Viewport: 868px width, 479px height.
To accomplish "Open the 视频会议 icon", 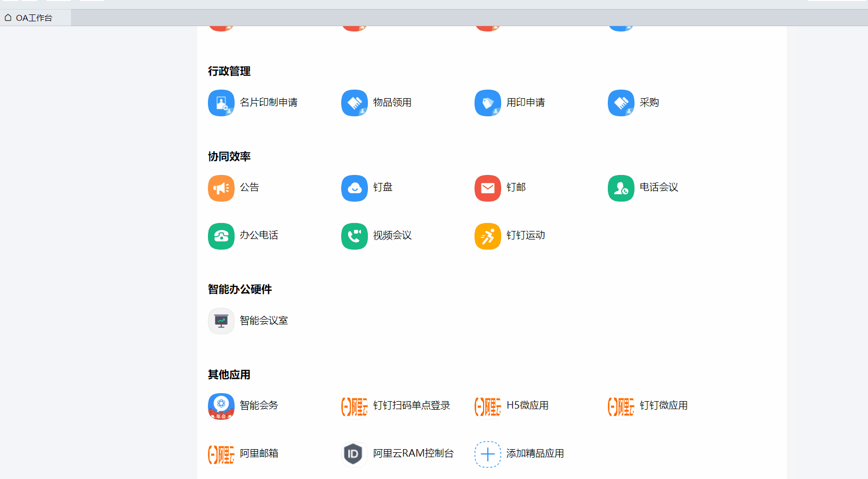I will coord(355,236).
